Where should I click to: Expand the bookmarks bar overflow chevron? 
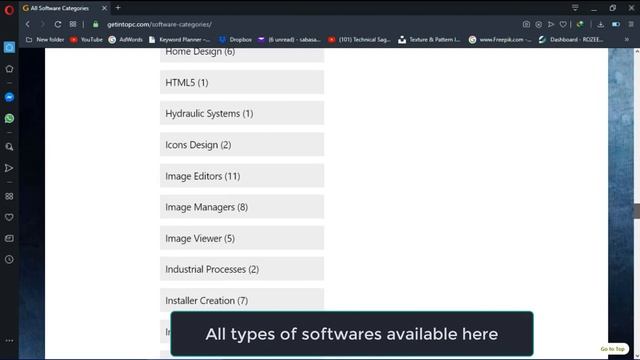(x=627, y=40)
